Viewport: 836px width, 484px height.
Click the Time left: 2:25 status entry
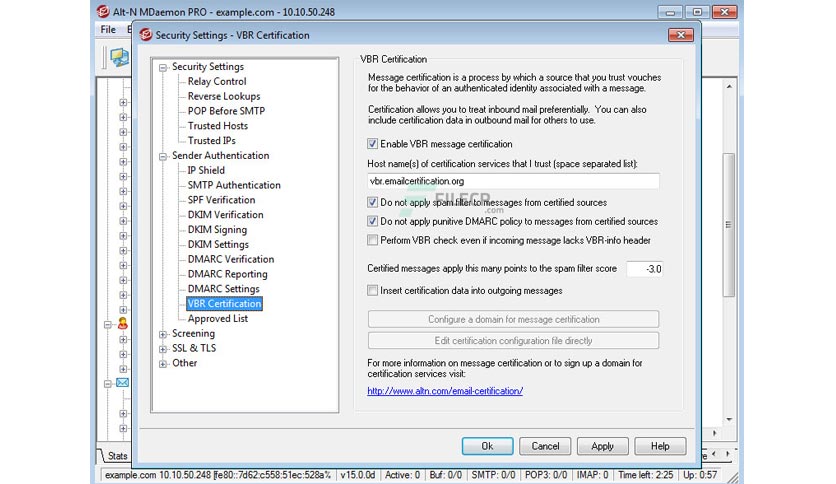pyautogui.click(x=646, y=475)
